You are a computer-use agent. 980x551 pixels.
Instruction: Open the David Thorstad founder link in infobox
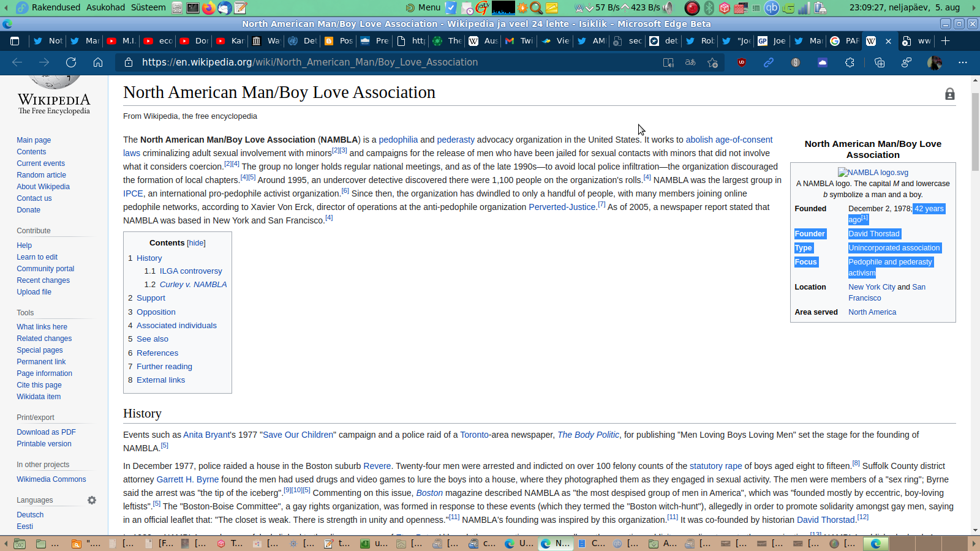pyautogui.click(x=874, y=234)
